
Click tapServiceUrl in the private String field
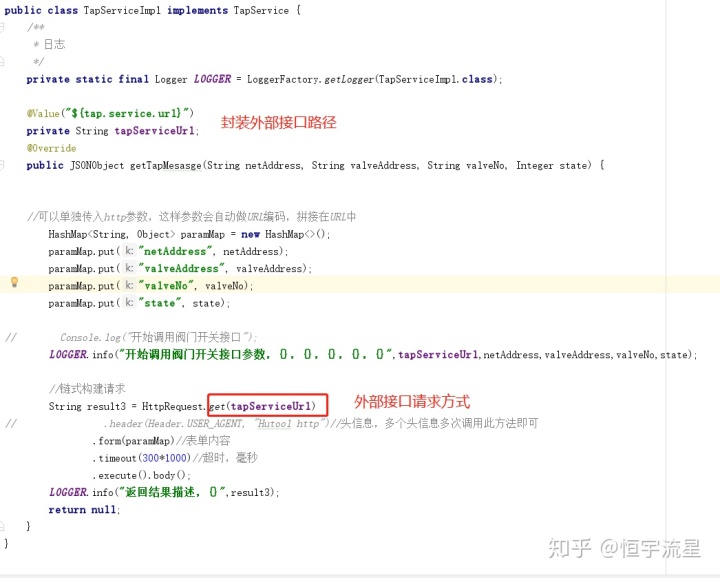click(155, 131)
